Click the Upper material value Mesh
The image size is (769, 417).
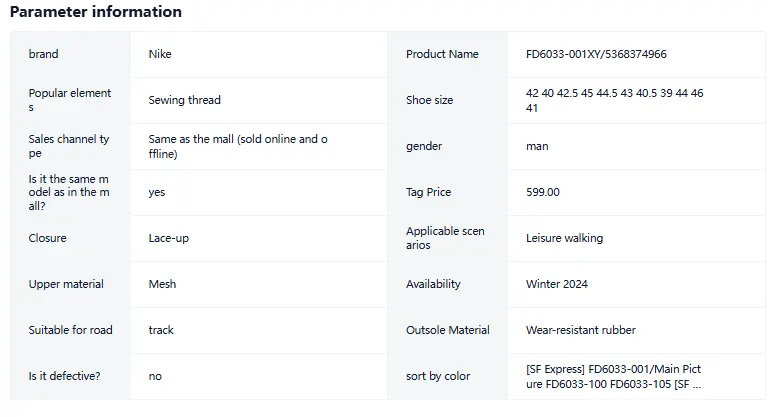coord(162,284)
